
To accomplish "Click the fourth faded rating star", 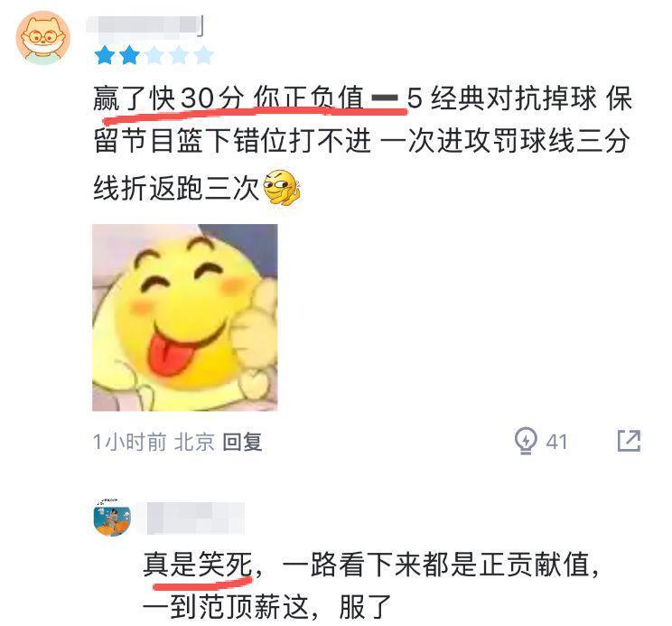I will pyautogui.click(x=179, y=56).
